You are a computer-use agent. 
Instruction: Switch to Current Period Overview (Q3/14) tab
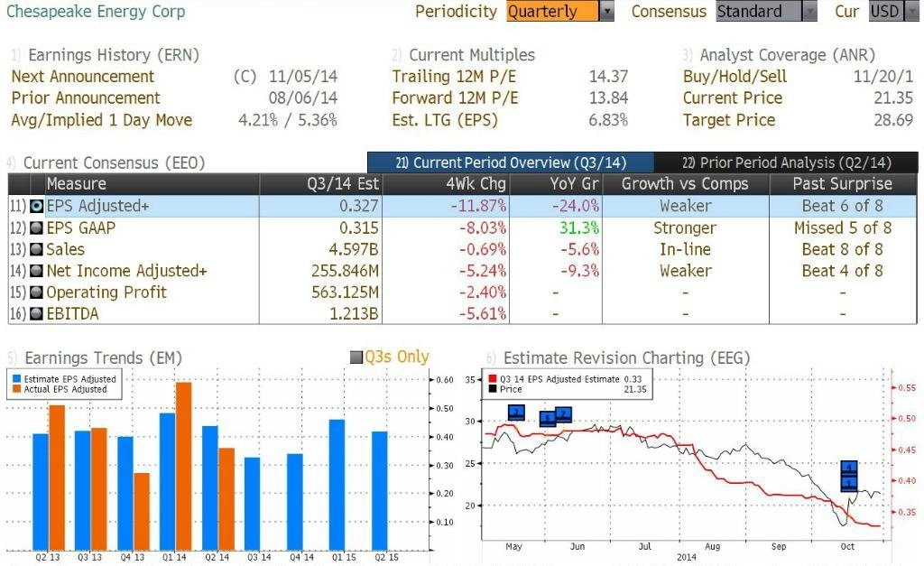[511, 162]
